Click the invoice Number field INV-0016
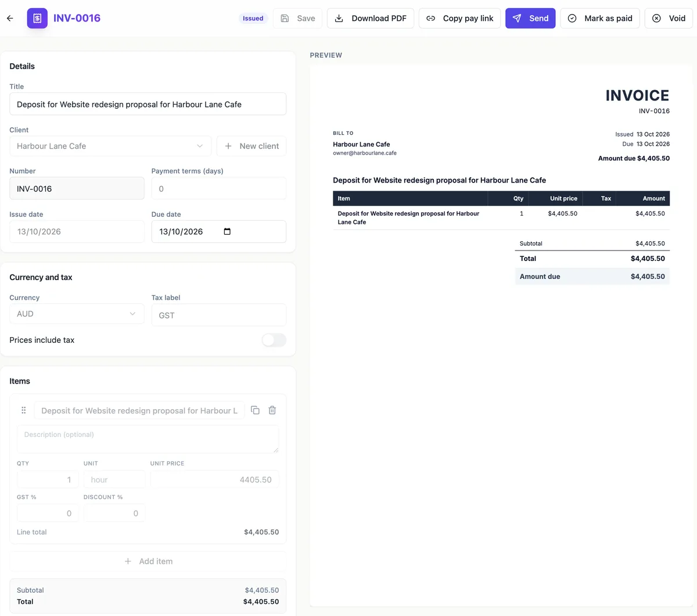Screen dimensions: 697x616 click(77, 188)
